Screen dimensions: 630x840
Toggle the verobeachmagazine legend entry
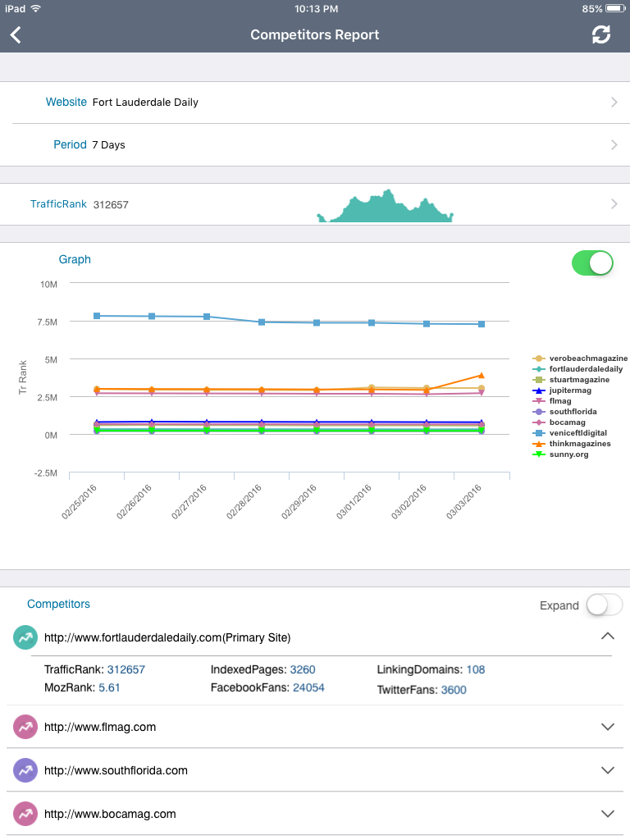[x=580, y=358]
